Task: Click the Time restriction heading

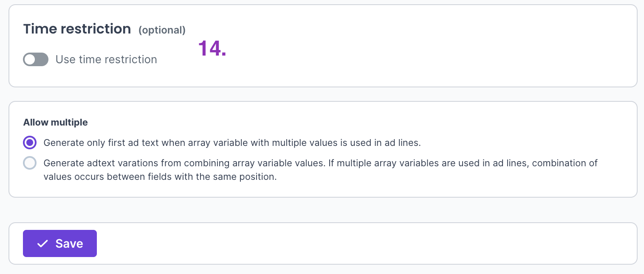Action: pos(77,29)
